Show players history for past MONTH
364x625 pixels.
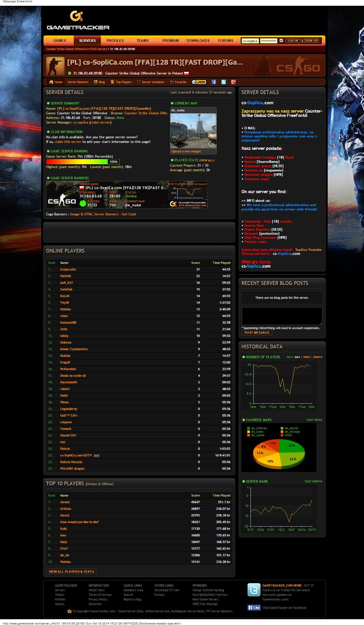click(x=318, y=357)
